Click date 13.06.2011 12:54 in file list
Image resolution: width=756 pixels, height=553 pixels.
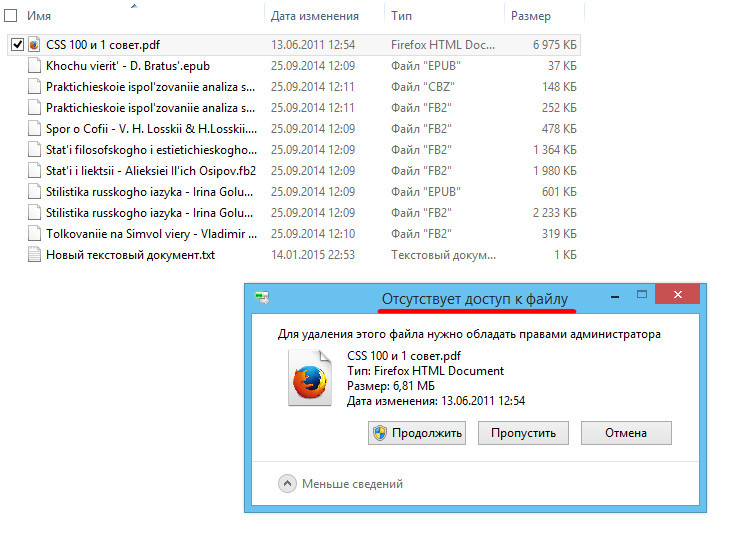[313, 45]
